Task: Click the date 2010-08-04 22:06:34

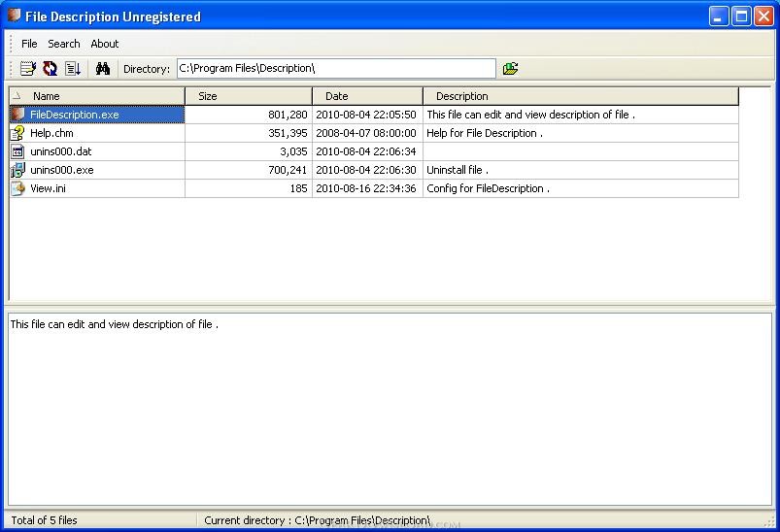Action: click(366, 151)
